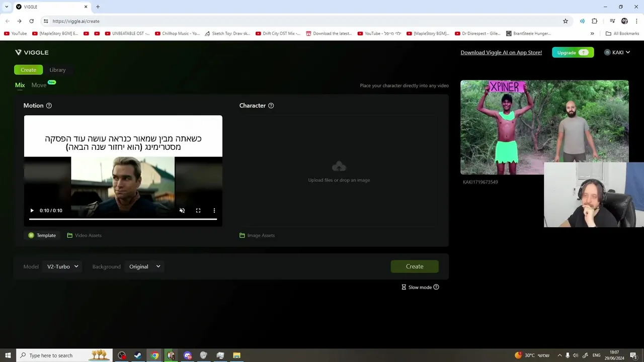Open the notifications center

coord(633,355)
